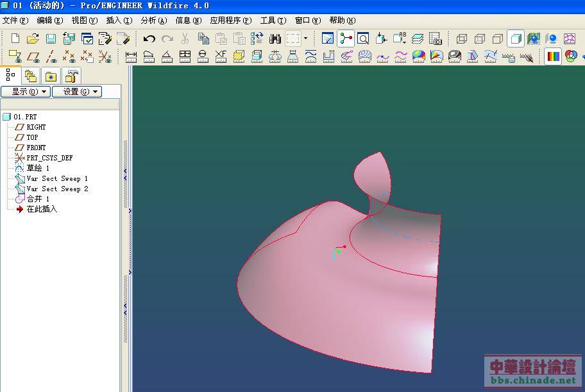Toggle coordinate systems display
The width and height of the screenshot is (585, 392).
coord(105,56)
